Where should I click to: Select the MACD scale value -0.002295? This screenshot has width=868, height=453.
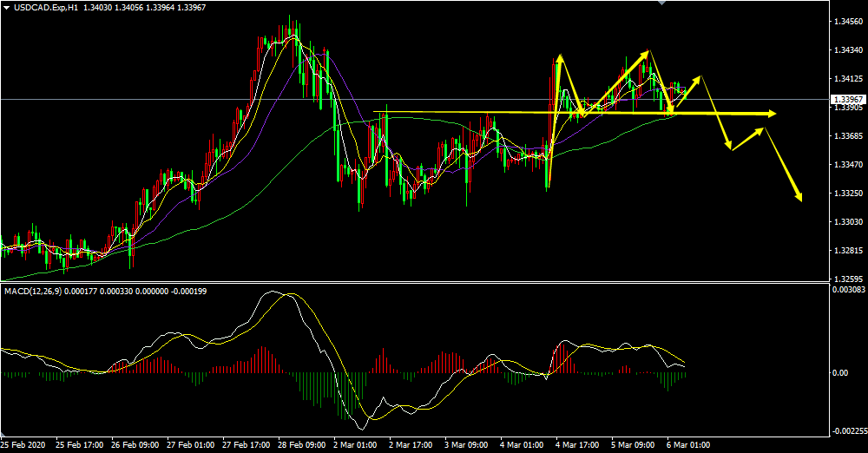(x=848, y=430)
